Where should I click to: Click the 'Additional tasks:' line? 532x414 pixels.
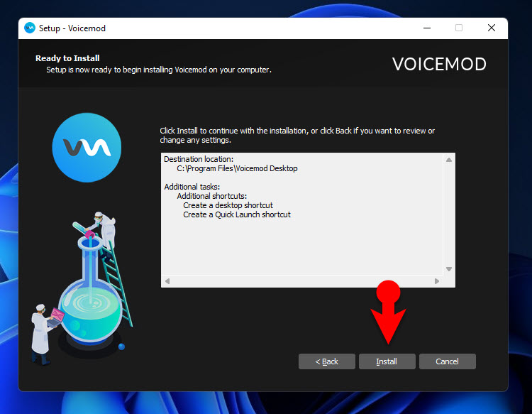pyautogui.click(x=192, y=187)
